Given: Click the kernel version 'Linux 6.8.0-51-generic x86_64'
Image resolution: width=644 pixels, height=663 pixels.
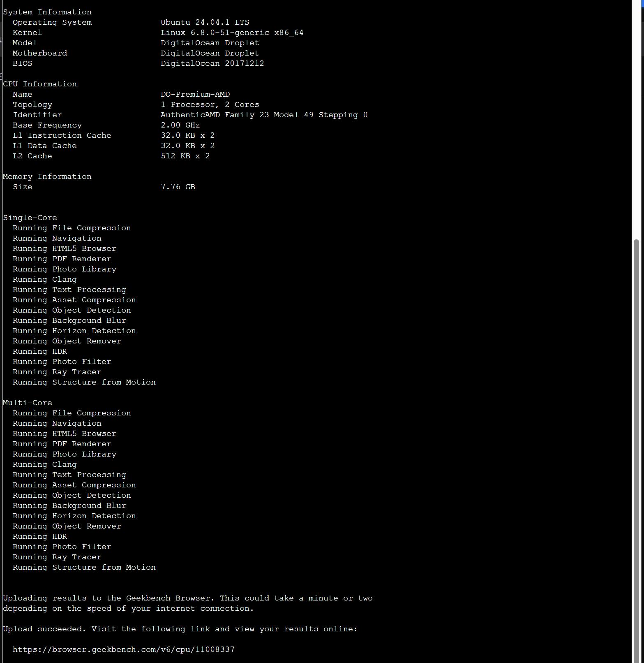Looking at the screenshot, I should 232,32.
